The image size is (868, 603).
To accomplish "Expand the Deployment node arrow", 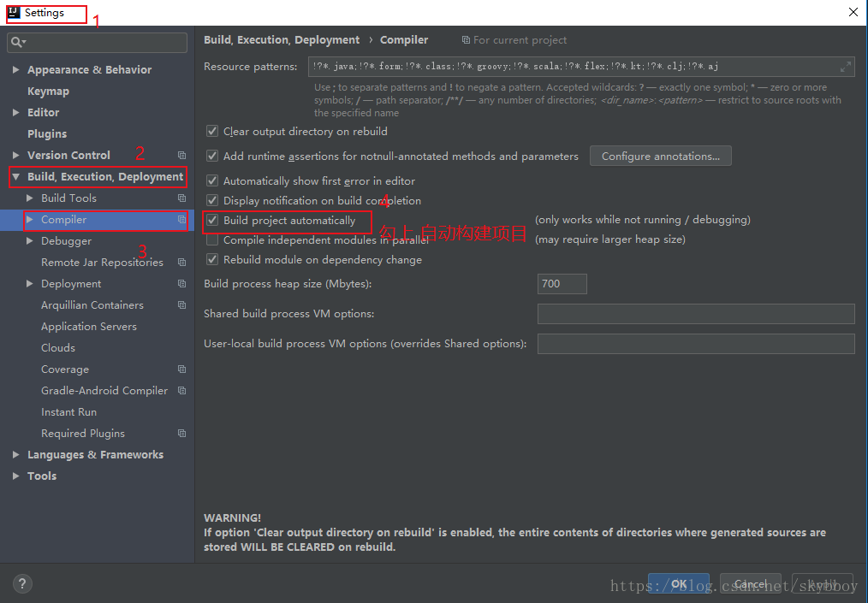I will (30, 284).
